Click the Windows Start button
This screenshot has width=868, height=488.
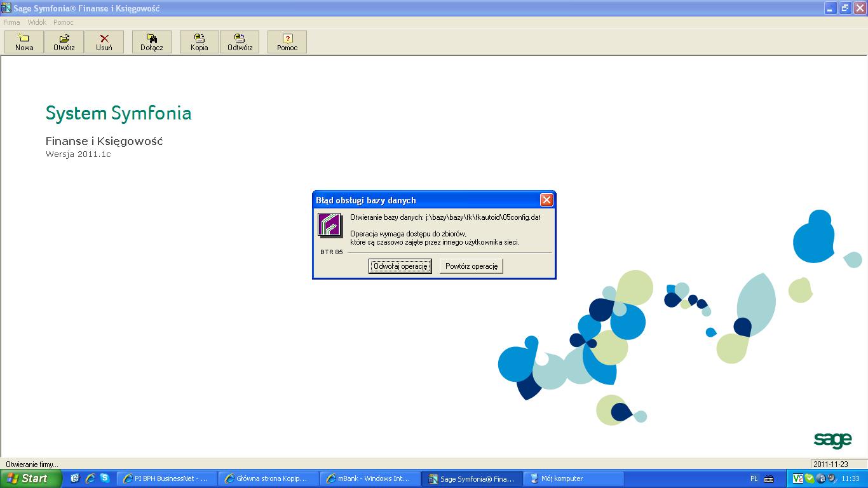pyautogui.click(x=31, y=478)
